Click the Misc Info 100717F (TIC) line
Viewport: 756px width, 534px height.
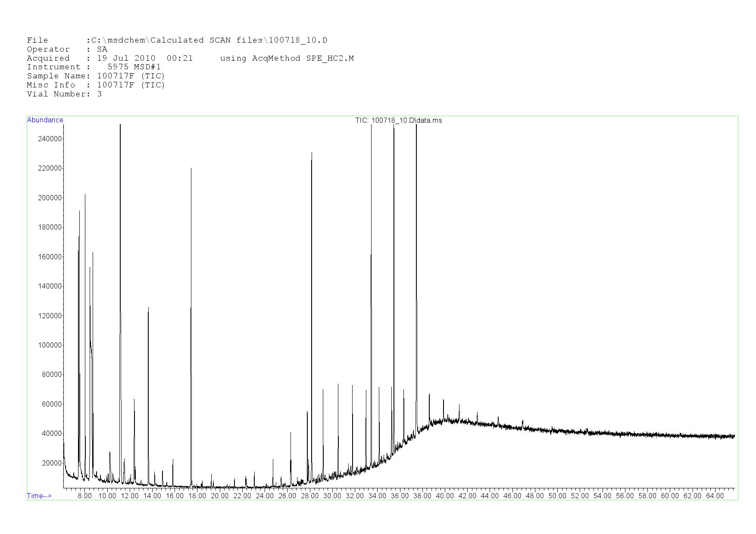(96, 85)
